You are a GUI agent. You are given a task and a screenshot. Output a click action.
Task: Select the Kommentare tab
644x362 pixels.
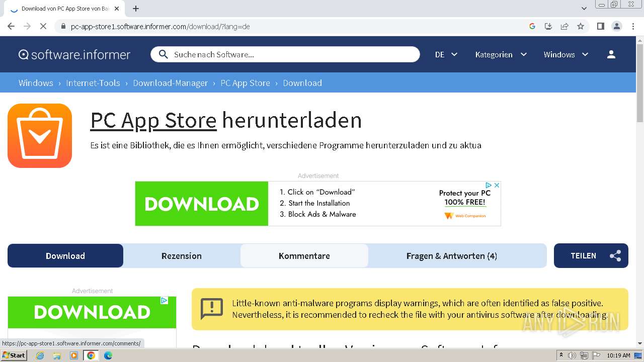[x=304, y=256]
